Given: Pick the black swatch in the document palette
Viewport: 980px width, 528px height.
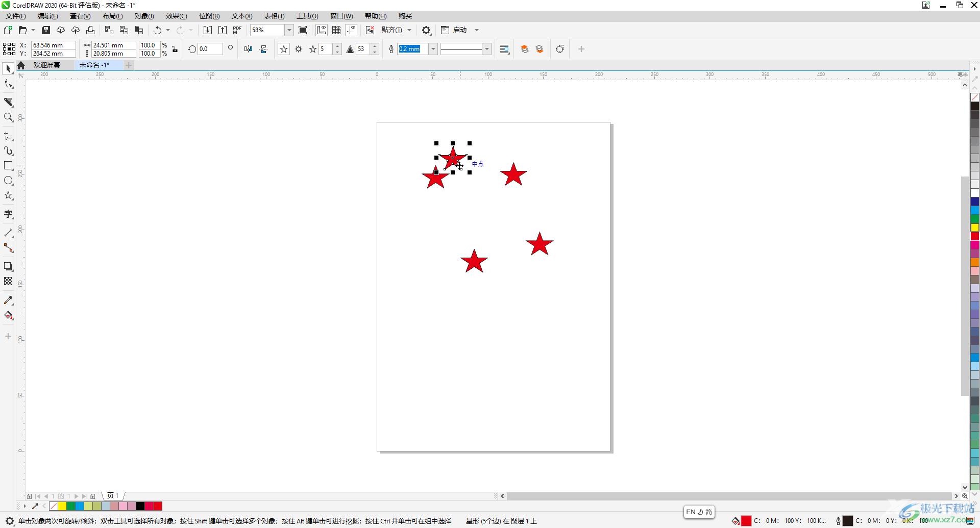Looking at the screenshot, I should (x=140, y=506).
